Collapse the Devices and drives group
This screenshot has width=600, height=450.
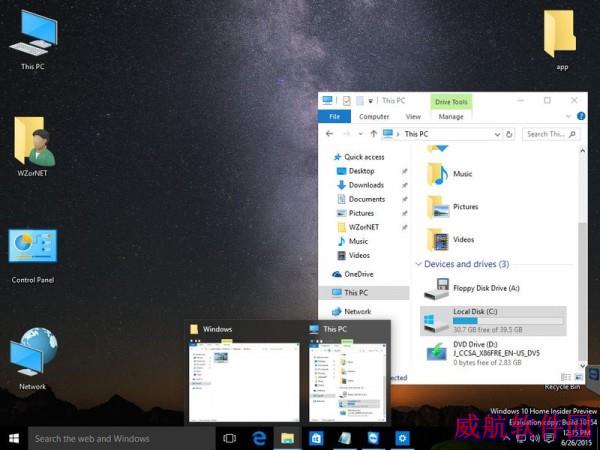pos(418,264)
